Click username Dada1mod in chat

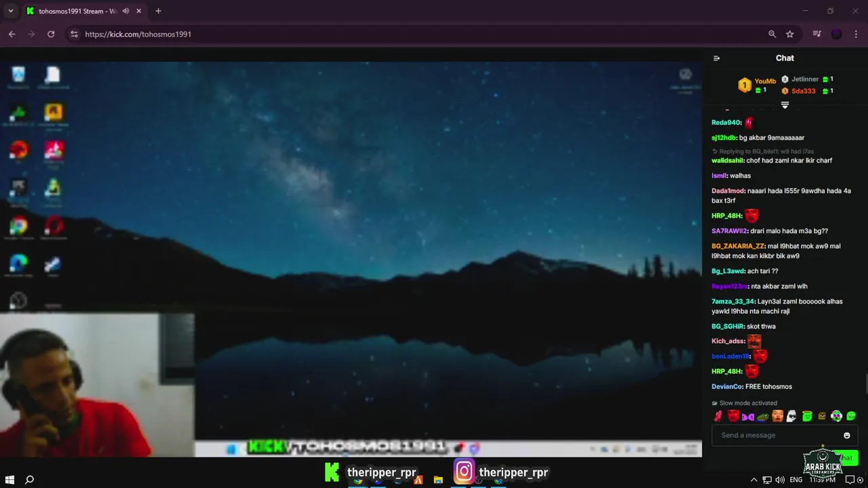pos(728,191)
